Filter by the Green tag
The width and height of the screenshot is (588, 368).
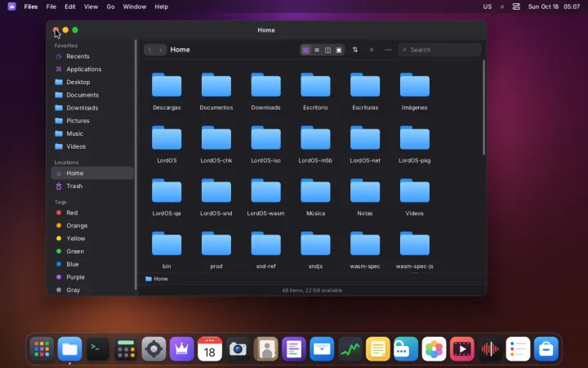[91, 251]
